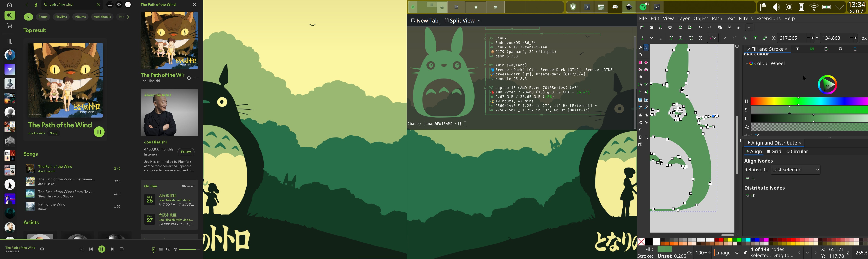
Task: Open Inkscape Layer menu
Action: pos(683,19)
